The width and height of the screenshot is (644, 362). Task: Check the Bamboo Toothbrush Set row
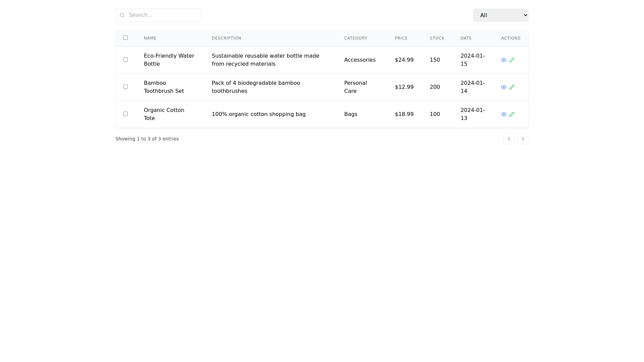tap(125, 87)
